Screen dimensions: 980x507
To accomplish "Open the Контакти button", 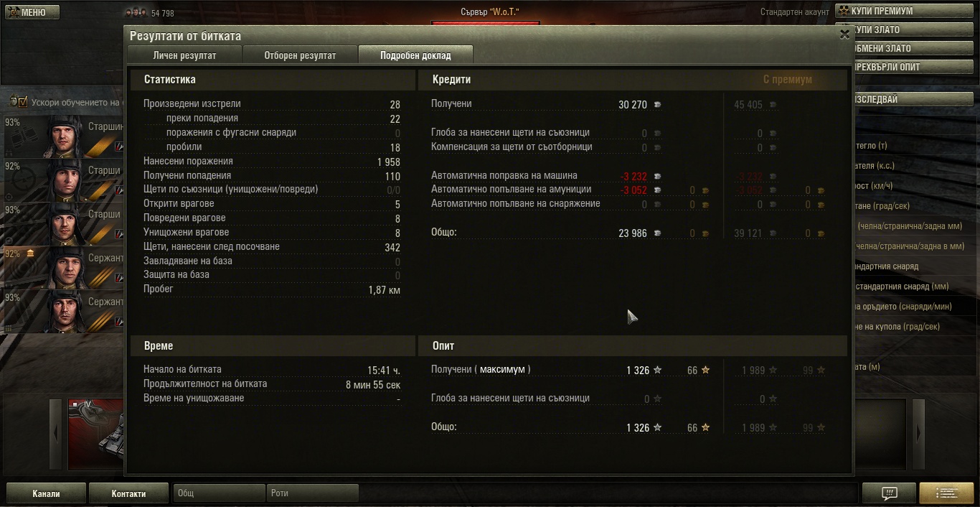I will click(128, 493).
